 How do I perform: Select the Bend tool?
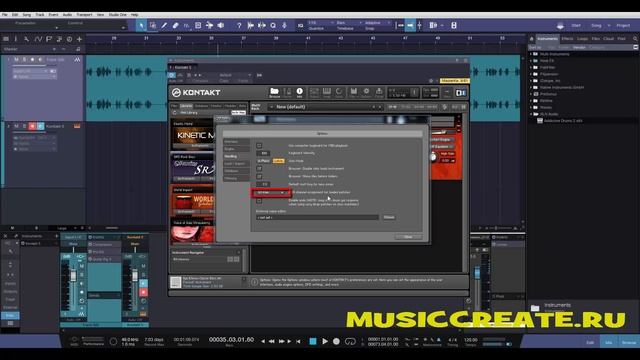[209, 25]
